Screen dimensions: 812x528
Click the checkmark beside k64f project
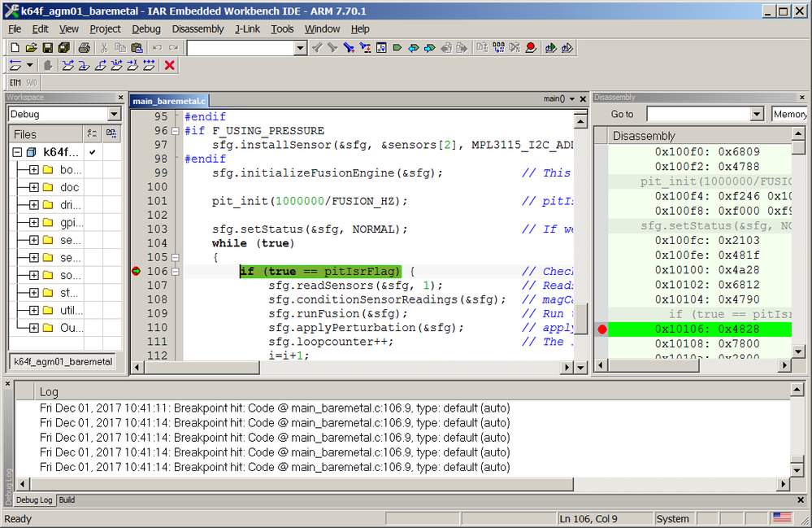[x=92, y=152]
